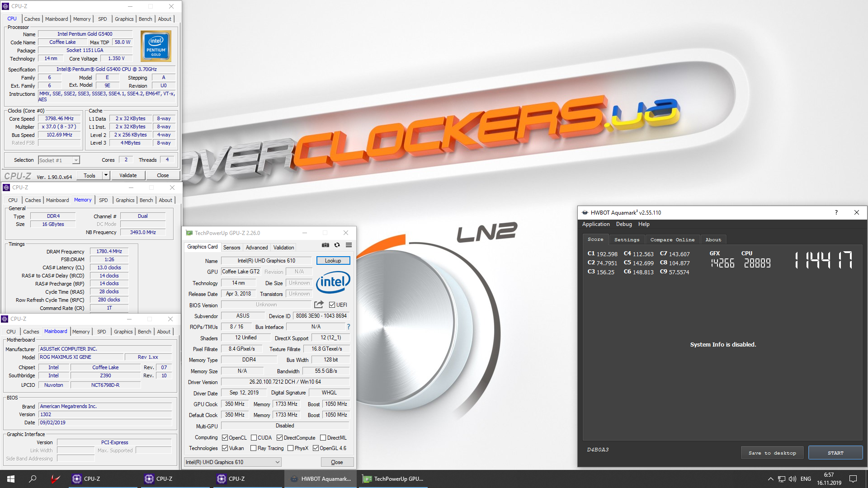The image size is (868, 488).
Task: Click Save to desktop in Aquamark
Action: (772, 453)
